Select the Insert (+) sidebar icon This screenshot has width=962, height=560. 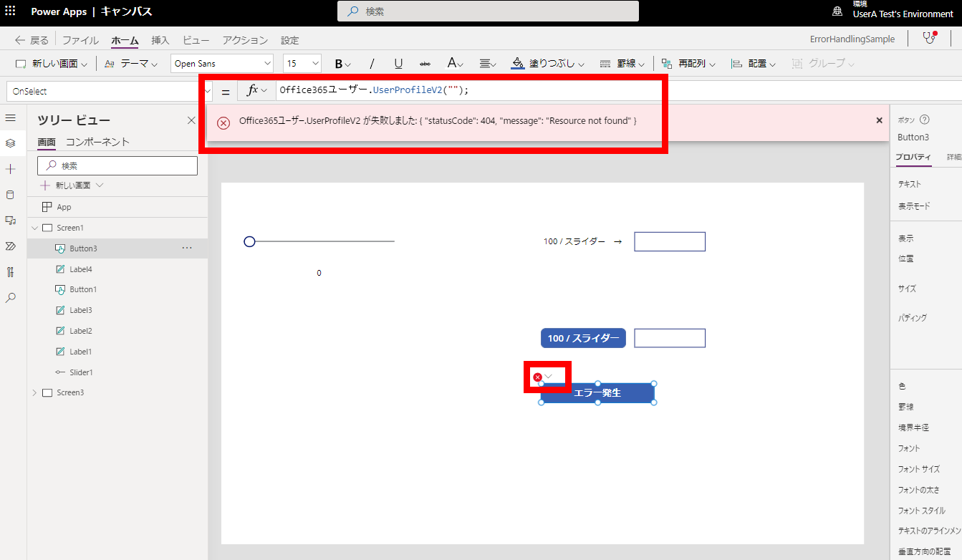pyautogui.click(x=10, y=169)
